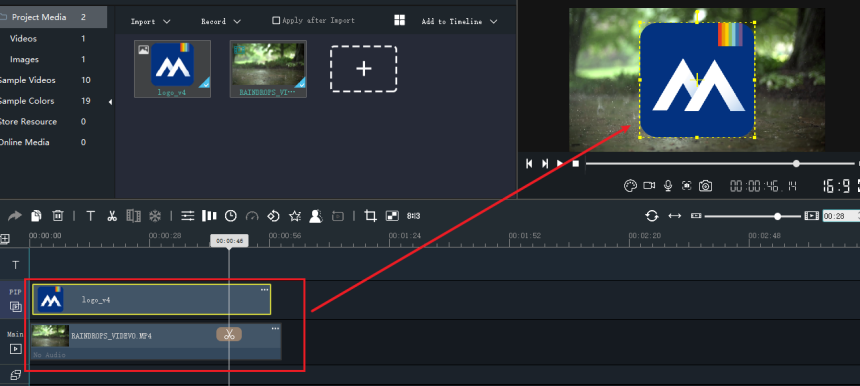Select the RAINDROPS_VIDEO media thumbnail
Viewport: 860px width, 386px height.
268,69
